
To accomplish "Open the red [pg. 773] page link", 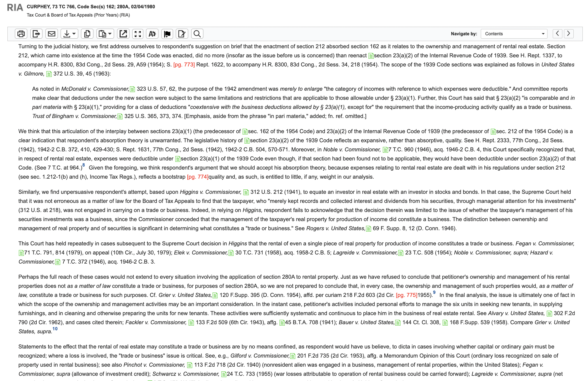I will (184, 65).
